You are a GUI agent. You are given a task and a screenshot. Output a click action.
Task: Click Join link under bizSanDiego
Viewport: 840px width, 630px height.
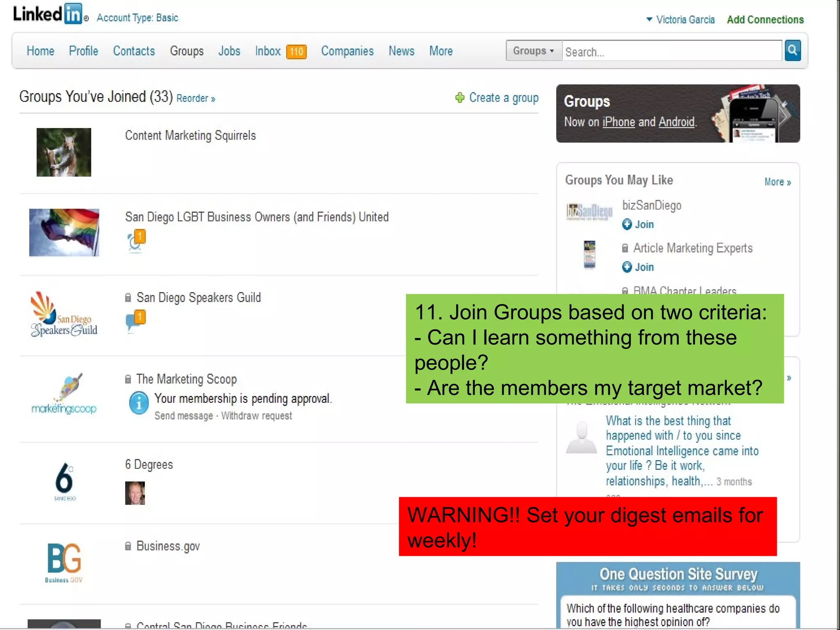coord(644,224)
